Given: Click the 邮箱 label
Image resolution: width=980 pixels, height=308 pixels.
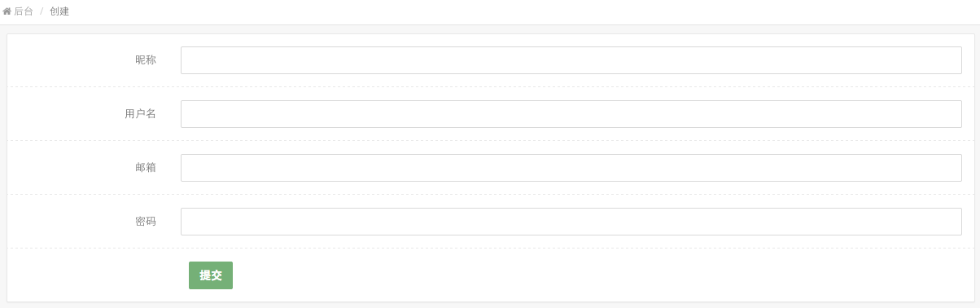Looking at the screenshot, I should pyautogui.click(x=146, y=168).
